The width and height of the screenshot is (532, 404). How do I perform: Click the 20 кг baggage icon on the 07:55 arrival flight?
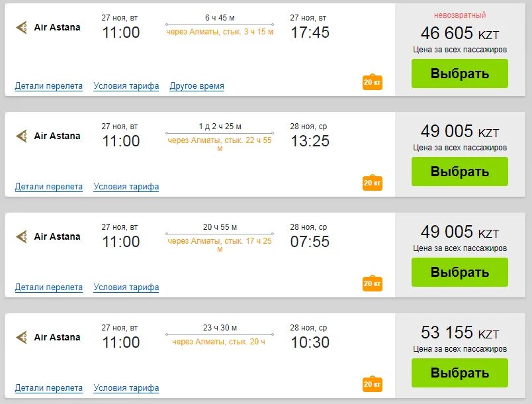point(372,283)
